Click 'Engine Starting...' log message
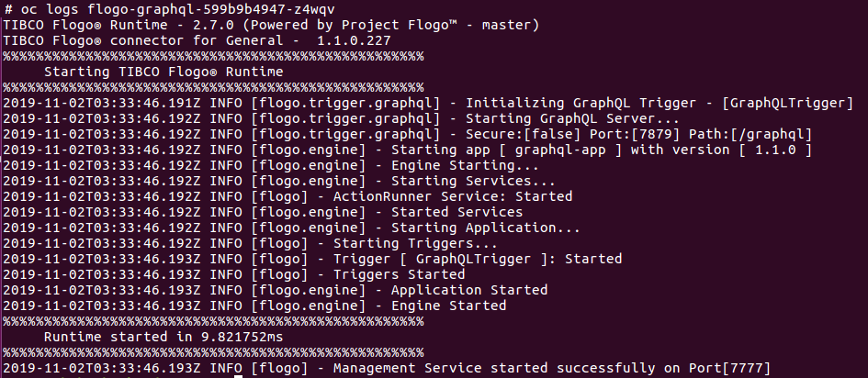 tap(465, 165)
